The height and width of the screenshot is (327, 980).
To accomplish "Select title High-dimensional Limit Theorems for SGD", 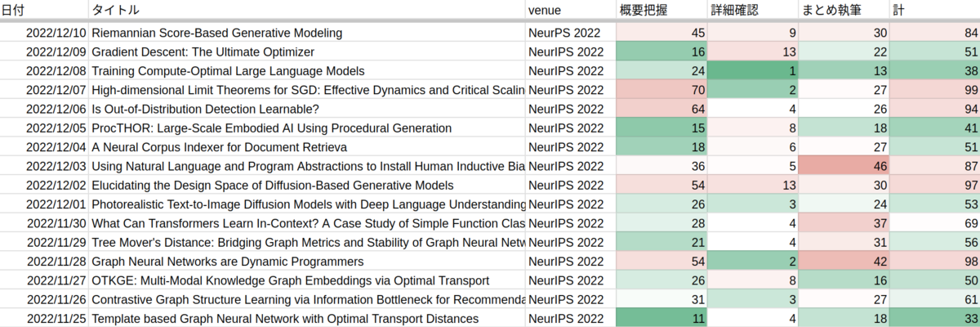I will pos(307,90).
